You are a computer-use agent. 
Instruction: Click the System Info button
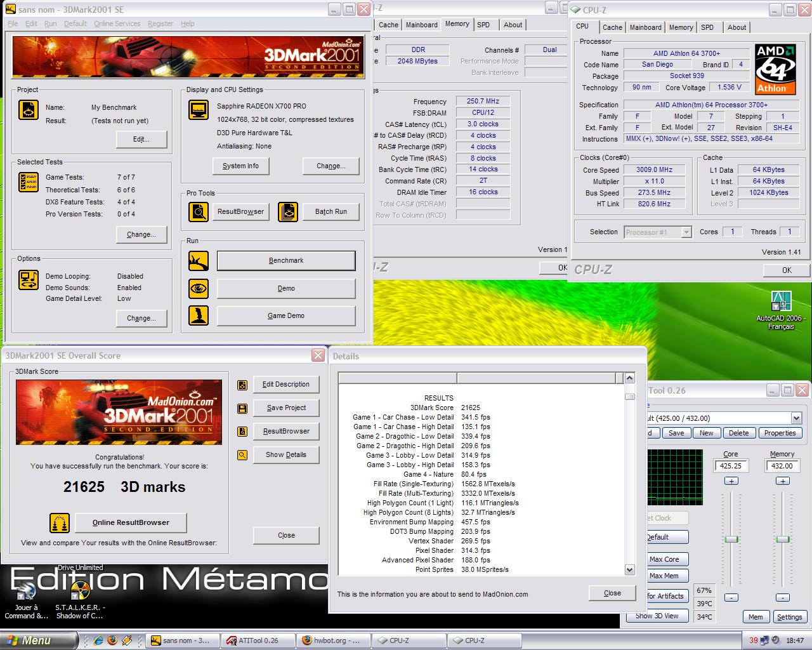coord(240,166)
